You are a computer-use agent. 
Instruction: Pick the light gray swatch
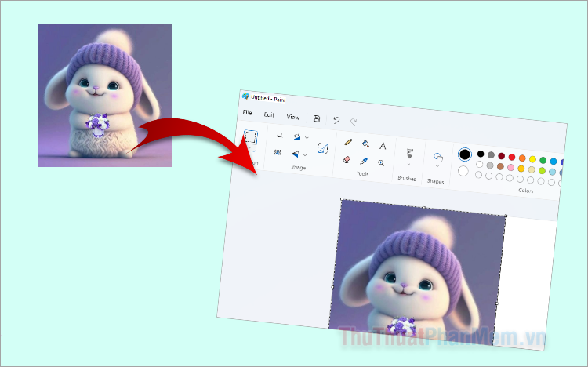click(490, 165)
